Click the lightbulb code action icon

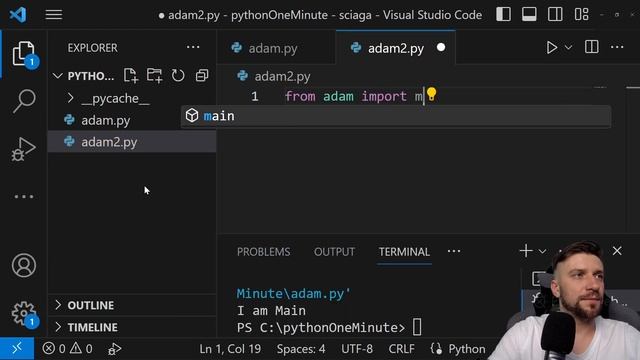431,94
